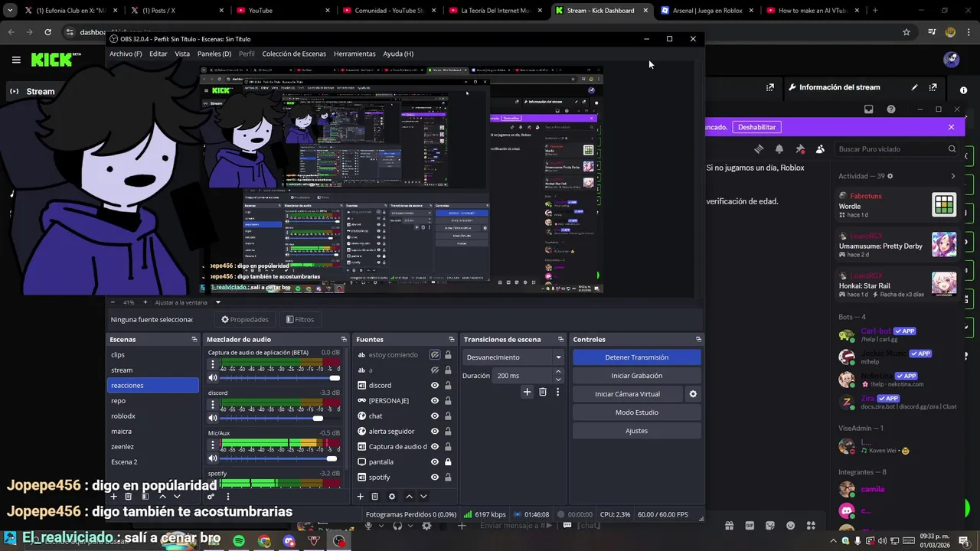Move source up in the Fuentes list
Screen dimensions: 980x551
pyautogui.click(x=409, y=497)
